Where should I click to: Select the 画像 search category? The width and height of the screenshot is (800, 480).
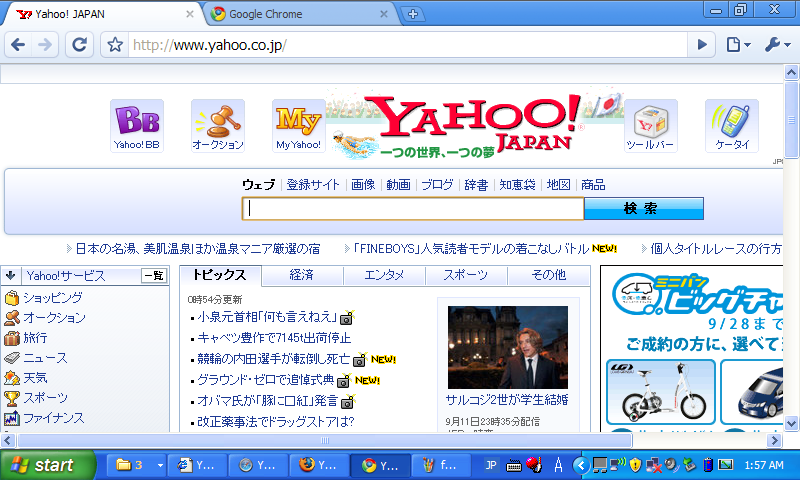coord(363,185)
